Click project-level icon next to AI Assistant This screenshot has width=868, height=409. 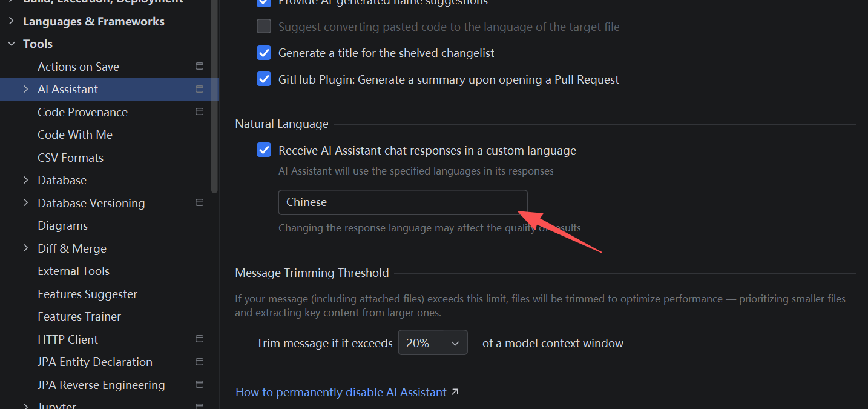point(199,89)
